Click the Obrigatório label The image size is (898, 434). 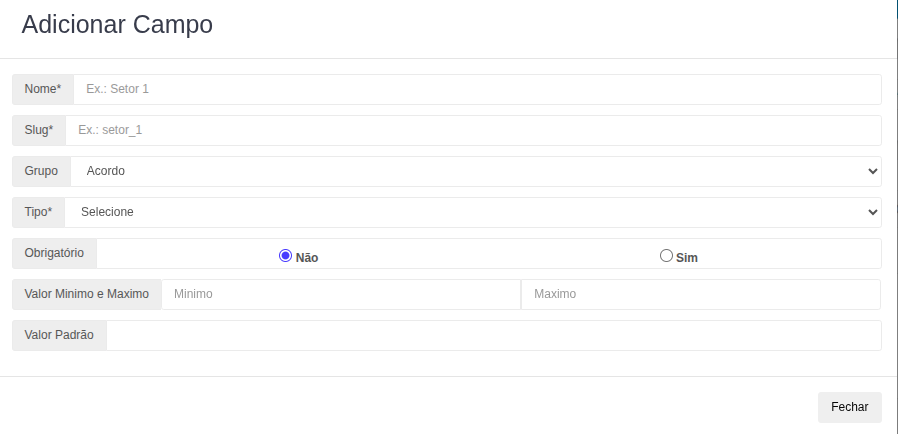pyautogui.click(x=55, y=253)
